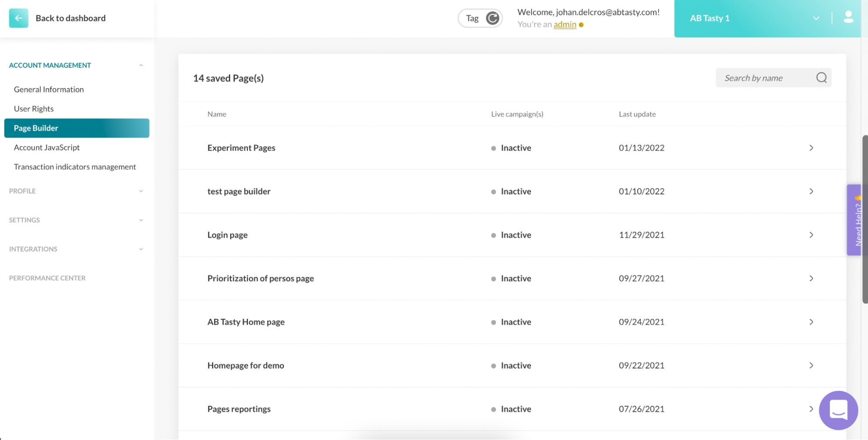Screen dimensions: 868x440
Task: Select the Login page name
Action: click(x=228, y=235)
